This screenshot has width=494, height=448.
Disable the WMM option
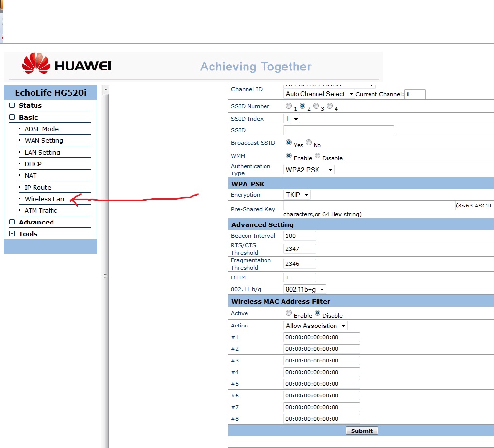pos(318,156)
